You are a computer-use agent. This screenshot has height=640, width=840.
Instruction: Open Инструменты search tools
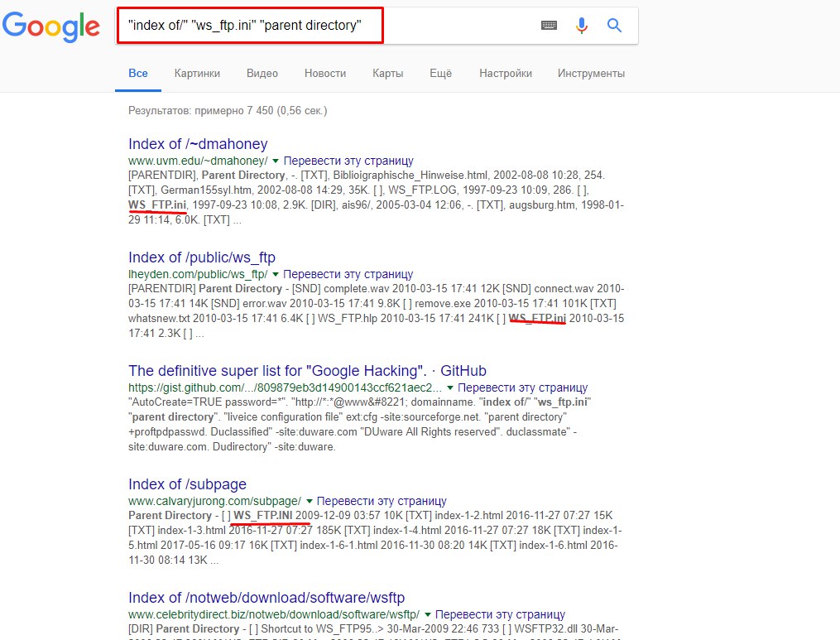pos(591,74)
